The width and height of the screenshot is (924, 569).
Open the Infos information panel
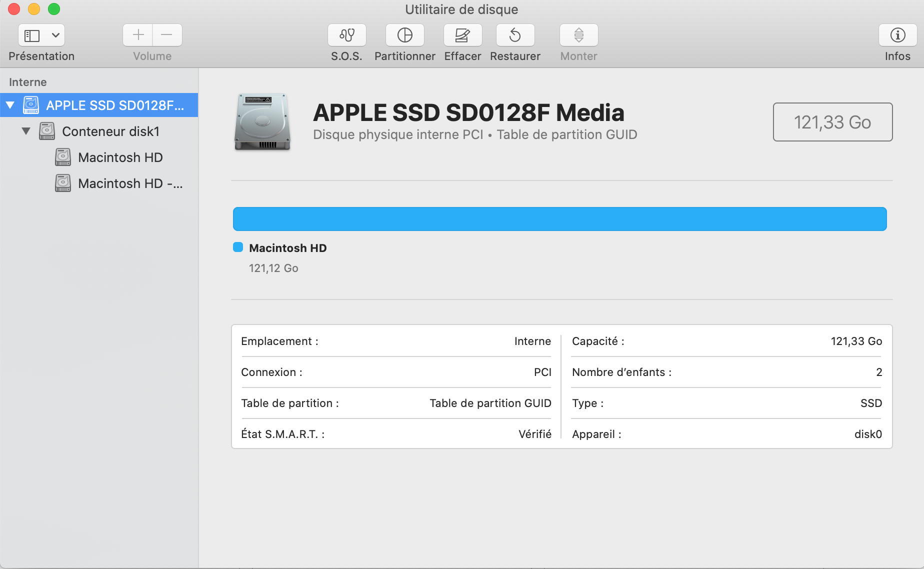(x=897, y=35)
